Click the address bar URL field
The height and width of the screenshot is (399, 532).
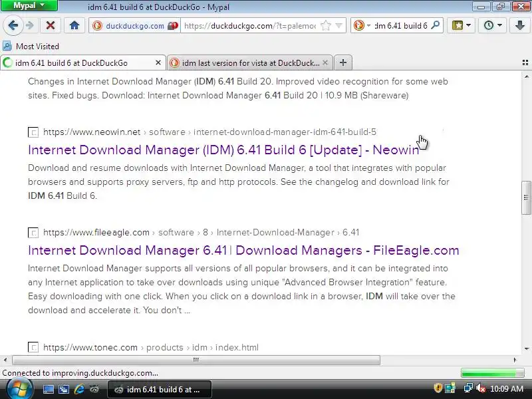coord(251,26)
